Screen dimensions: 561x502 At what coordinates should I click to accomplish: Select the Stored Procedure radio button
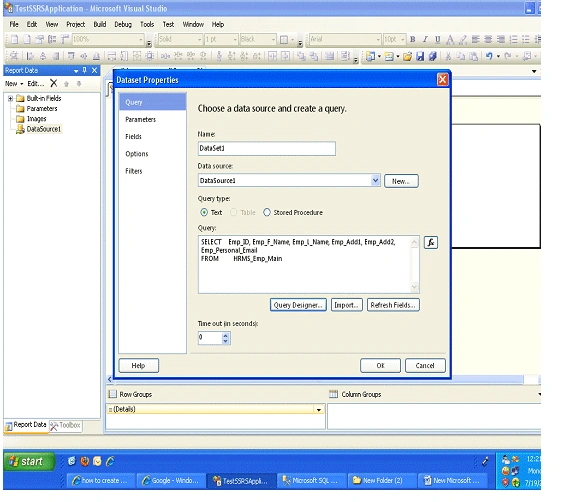(267, 213)
